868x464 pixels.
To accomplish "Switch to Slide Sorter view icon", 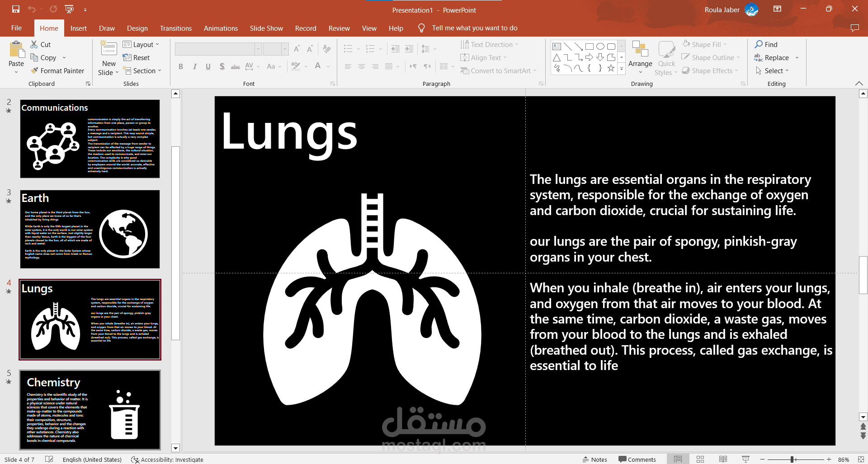I will coord(700,459).
